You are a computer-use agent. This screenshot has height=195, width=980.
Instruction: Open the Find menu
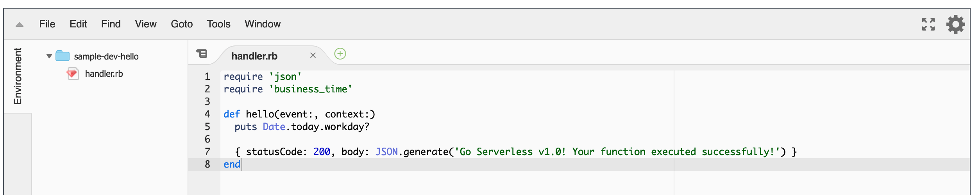coord(111,24)
